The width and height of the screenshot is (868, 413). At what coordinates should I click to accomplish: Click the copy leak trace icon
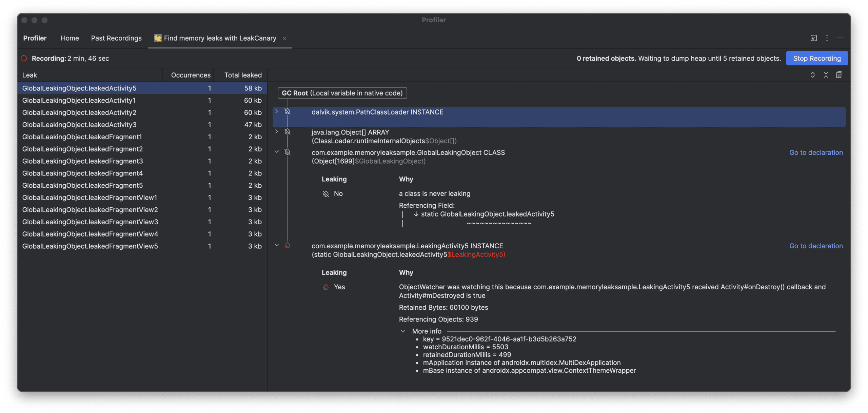[x=839, y=75]
